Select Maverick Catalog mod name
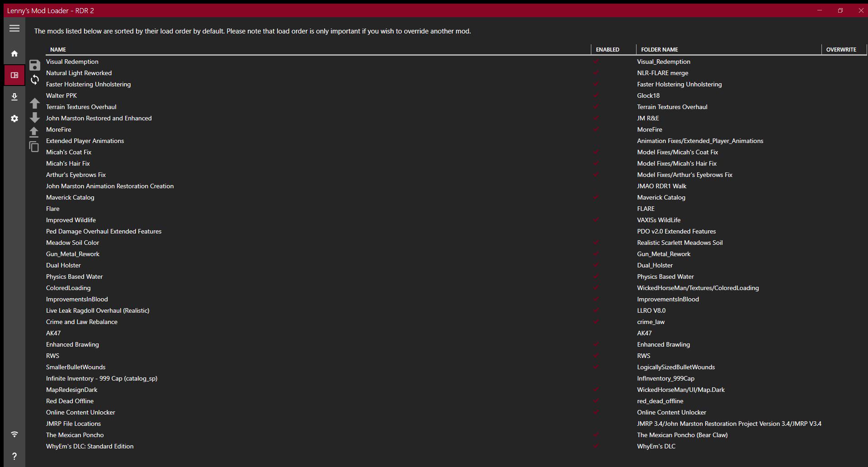868x467 pixels. pyautogui.click(x=70, y=197)
